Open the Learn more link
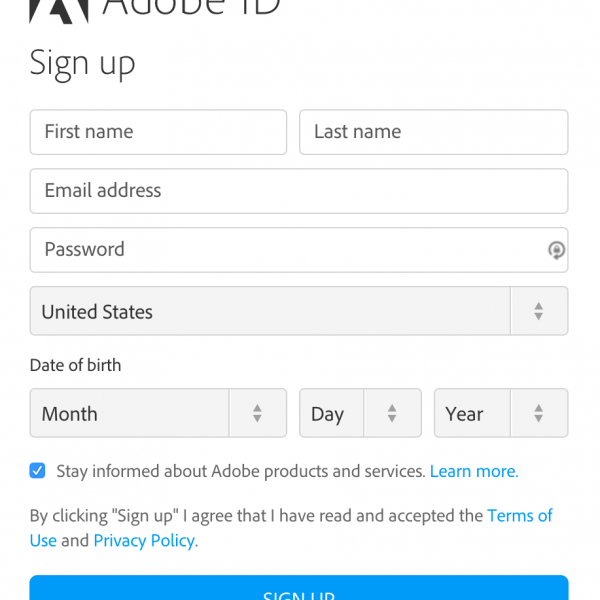600x600 pixels. pos(474,471)
